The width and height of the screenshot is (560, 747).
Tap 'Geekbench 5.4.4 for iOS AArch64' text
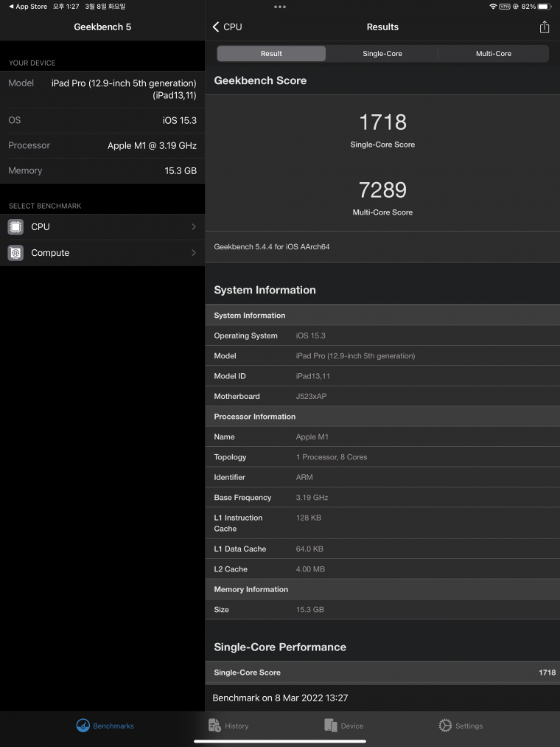click(272, 247)
